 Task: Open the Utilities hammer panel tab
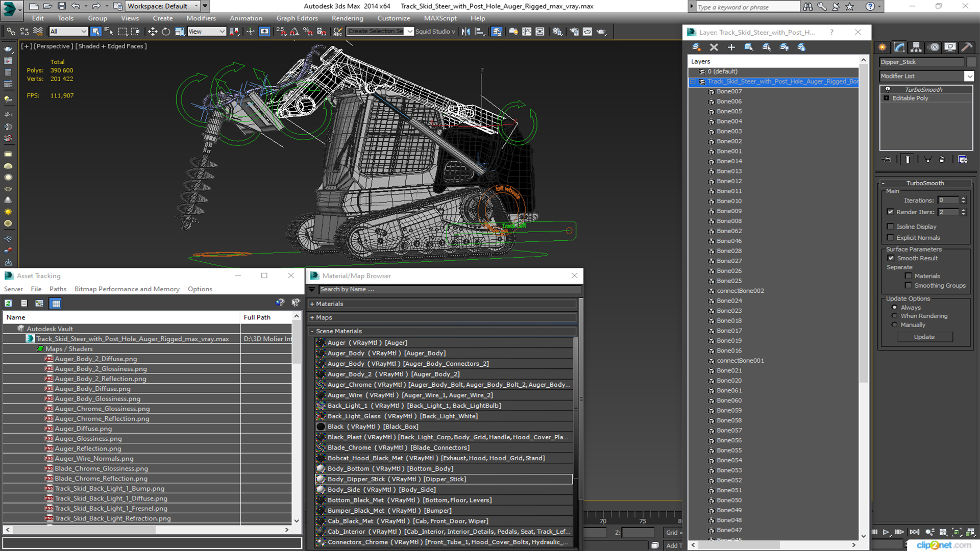pos(967,47)
